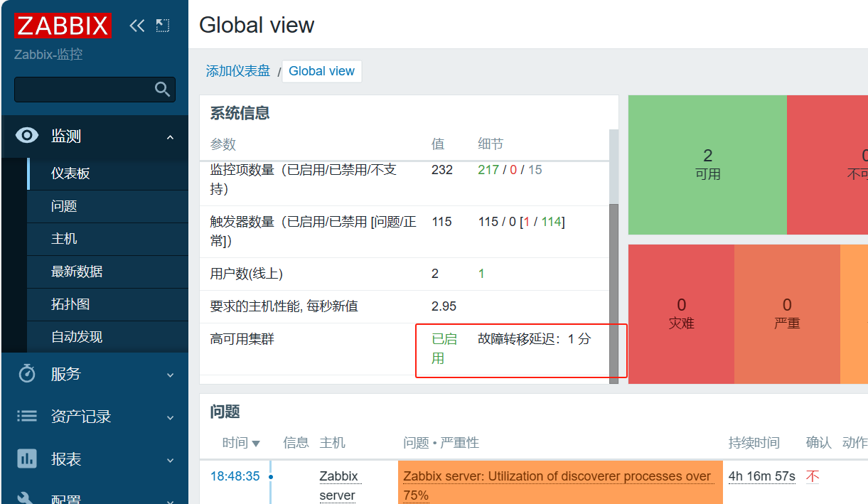The width and height of the screenshot is (868, 504).
Task: Click the 系统信息 widget scrollbar
Action: (x=614, y=293)
